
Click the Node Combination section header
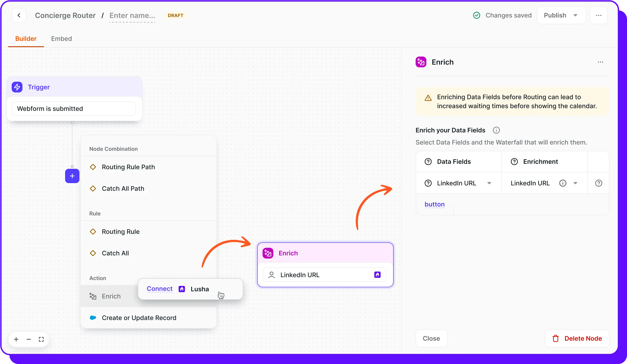pos(114,149)
